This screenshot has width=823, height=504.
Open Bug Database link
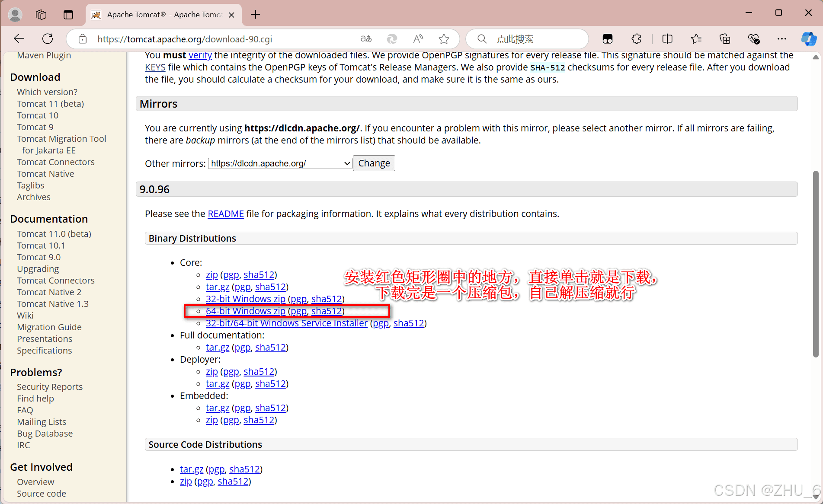(45, 434)
